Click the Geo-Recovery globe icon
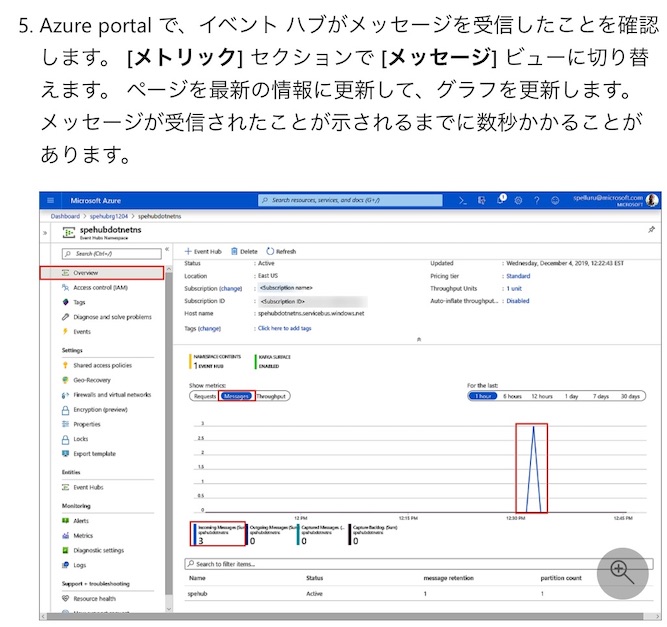 65,380
